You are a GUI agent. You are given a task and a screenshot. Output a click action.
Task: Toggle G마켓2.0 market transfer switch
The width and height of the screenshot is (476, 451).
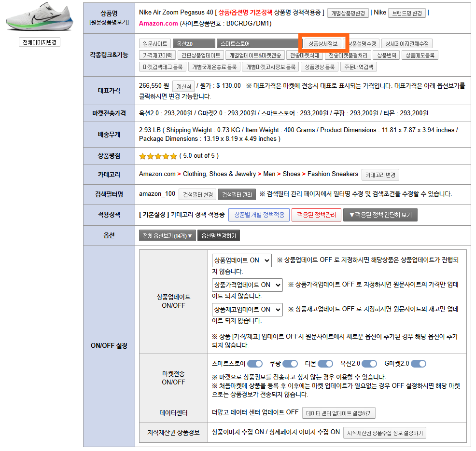point(419,364)
